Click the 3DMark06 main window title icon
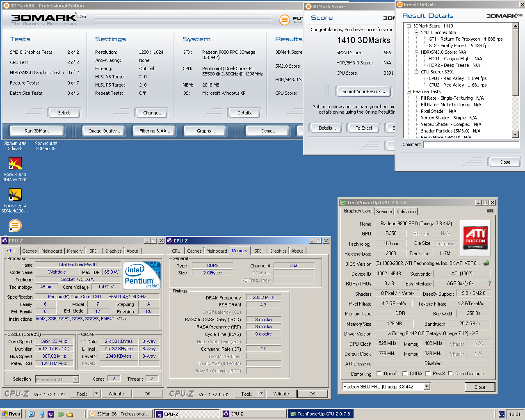This screenshot has height=420, width=525. pyautogui.click(x=6, y=6)
